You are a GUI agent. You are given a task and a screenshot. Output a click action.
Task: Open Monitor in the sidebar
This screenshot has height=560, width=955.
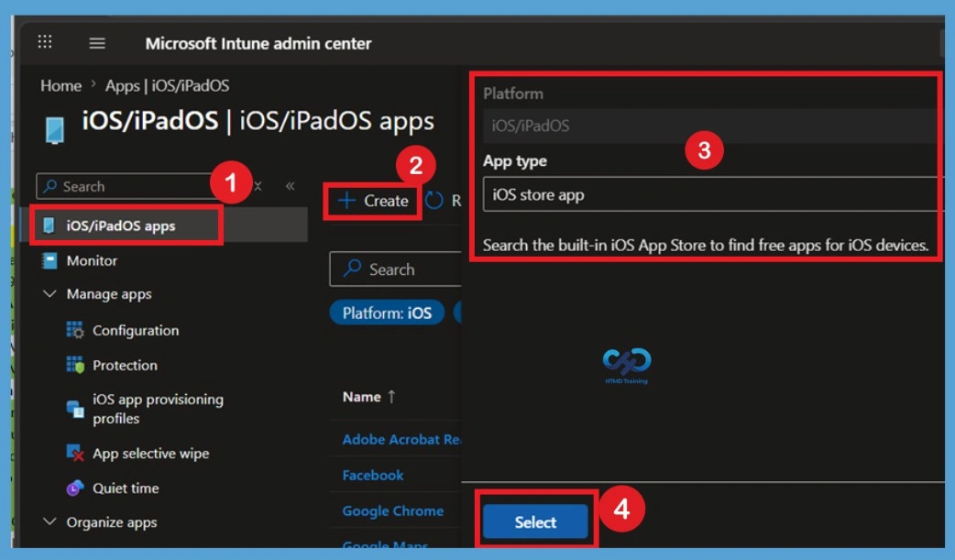(92, 261)
